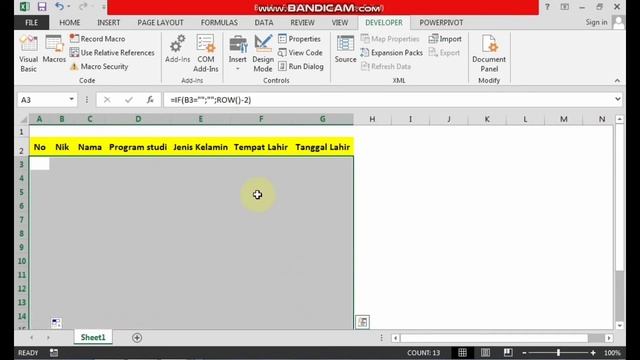Viewport: 640px width, 360px height.
Task: Click the 100% zoom level
Action: coord(612,353)
